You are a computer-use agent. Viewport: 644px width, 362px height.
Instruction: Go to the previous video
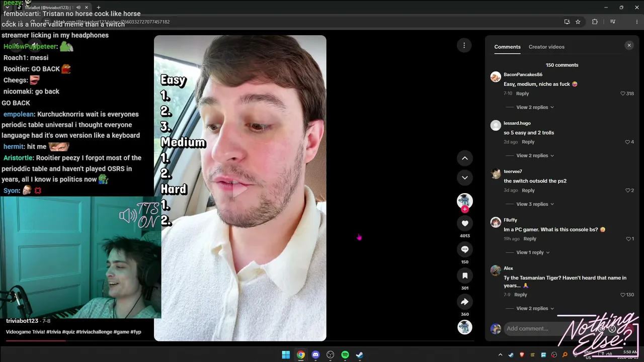point(465,158)
